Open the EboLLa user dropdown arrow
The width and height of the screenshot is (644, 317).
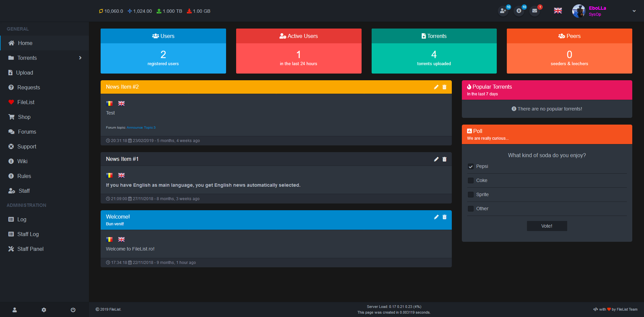(634, 11)
